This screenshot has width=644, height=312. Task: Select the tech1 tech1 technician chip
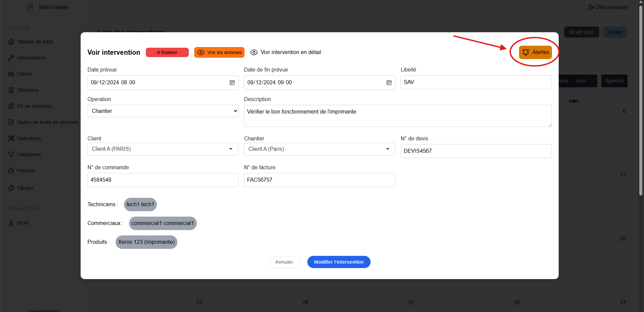[x=140, y=205]
